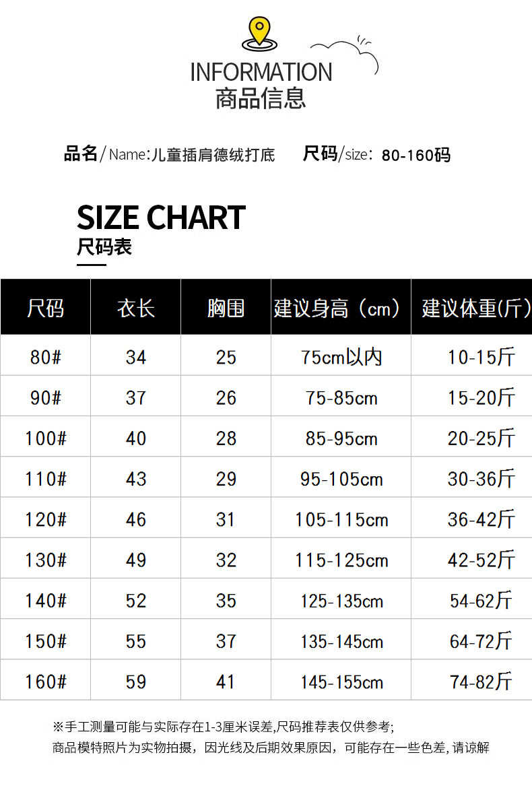
Task: Select the 80# size row label
Action: coord(45,357)
